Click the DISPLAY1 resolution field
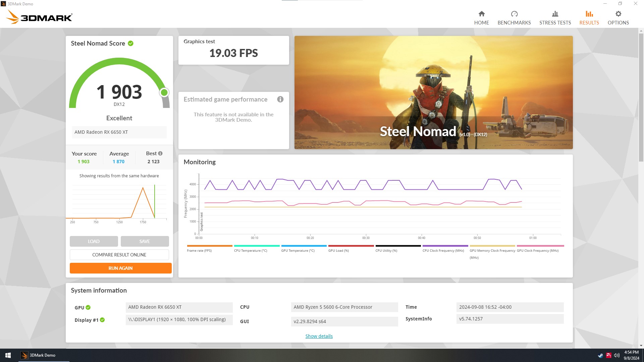 click(179, 319)
